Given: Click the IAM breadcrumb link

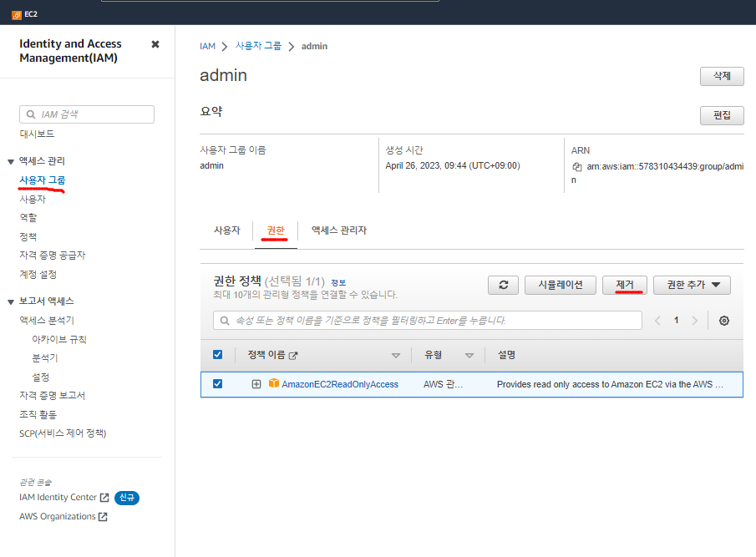Looking at the screenshot, I should coord(207,46).
